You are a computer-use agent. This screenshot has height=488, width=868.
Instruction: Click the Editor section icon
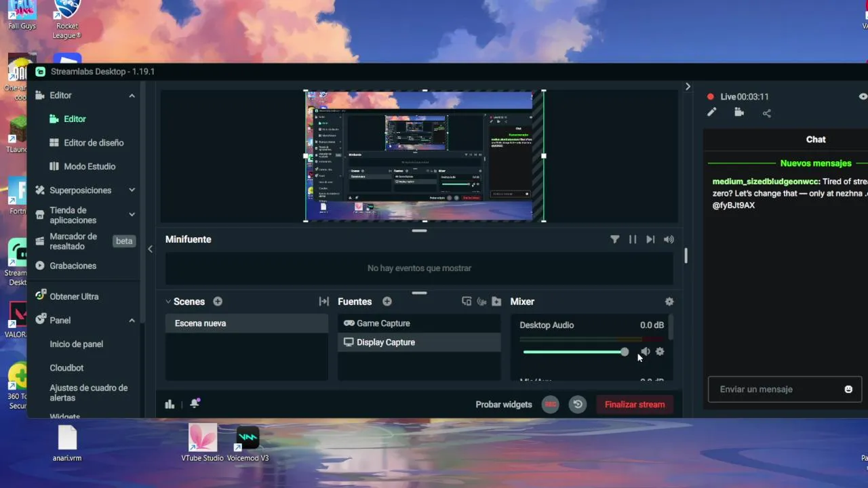point(40,96)
